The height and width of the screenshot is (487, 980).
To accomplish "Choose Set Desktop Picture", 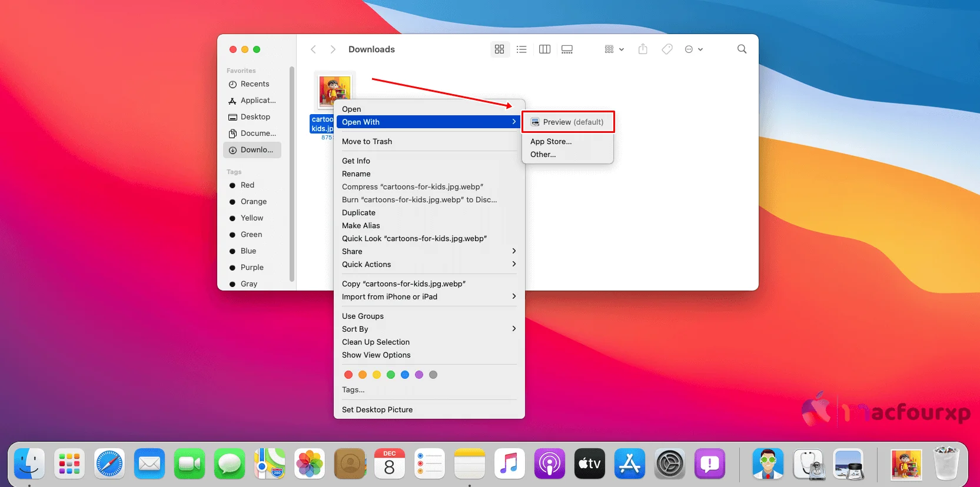I will point(429,409).
